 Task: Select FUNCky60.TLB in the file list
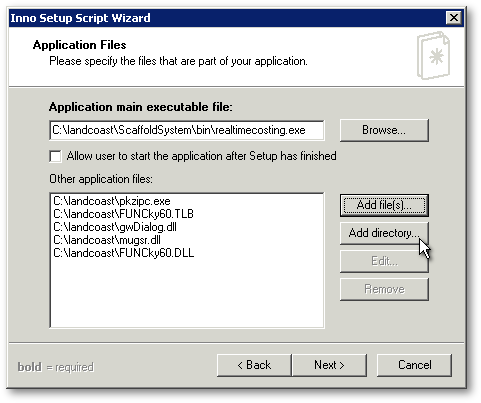click(123, 214)
